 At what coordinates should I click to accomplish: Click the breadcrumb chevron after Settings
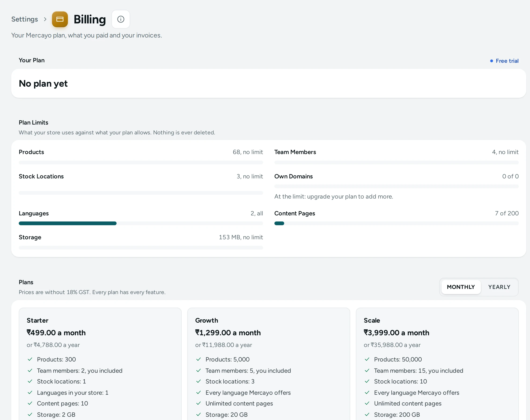tap(45, 19)
